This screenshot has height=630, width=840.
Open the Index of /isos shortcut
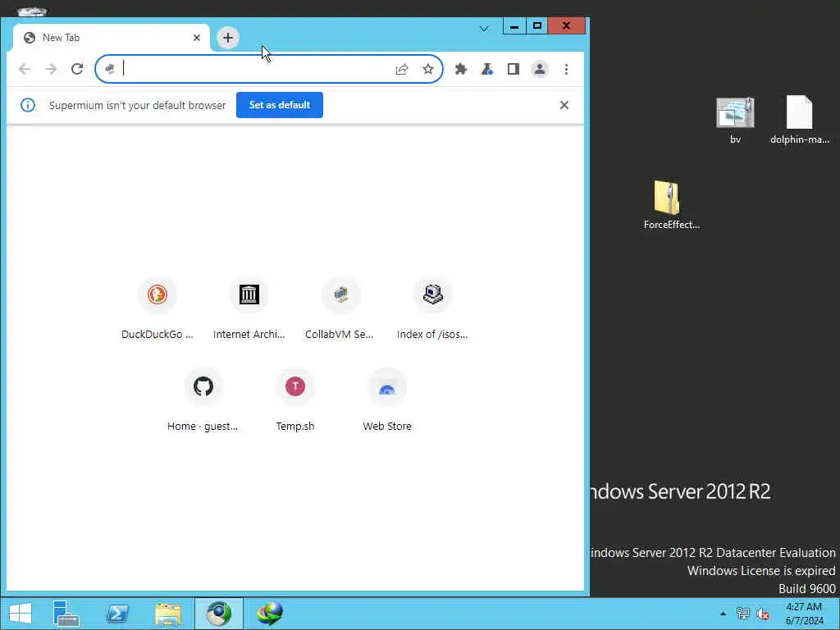click(x=432, y=308)
